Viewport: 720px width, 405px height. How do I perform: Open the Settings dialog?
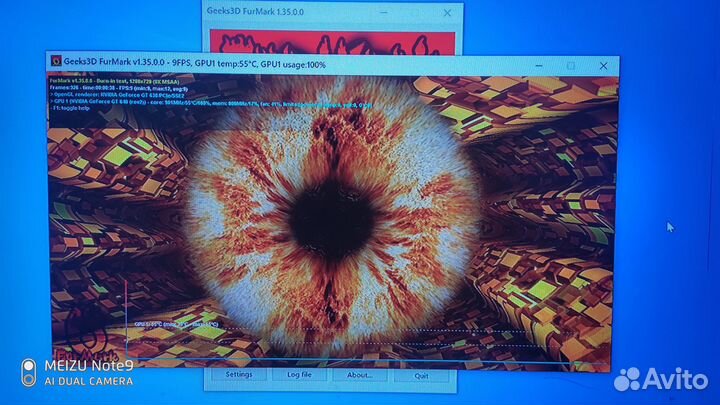point(239,375)
